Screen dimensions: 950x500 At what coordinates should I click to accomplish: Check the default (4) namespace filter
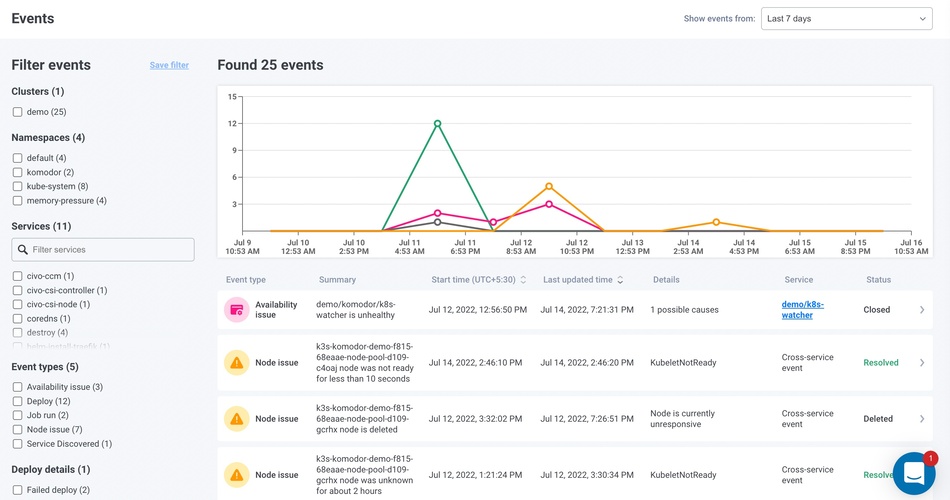pos(18,158)
